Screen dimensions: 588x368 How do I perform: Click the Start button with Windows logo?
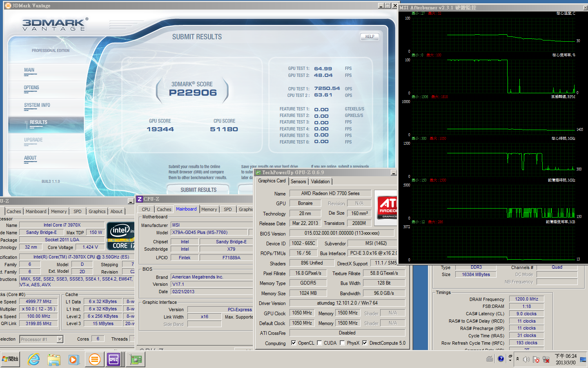tap(10, 359)
